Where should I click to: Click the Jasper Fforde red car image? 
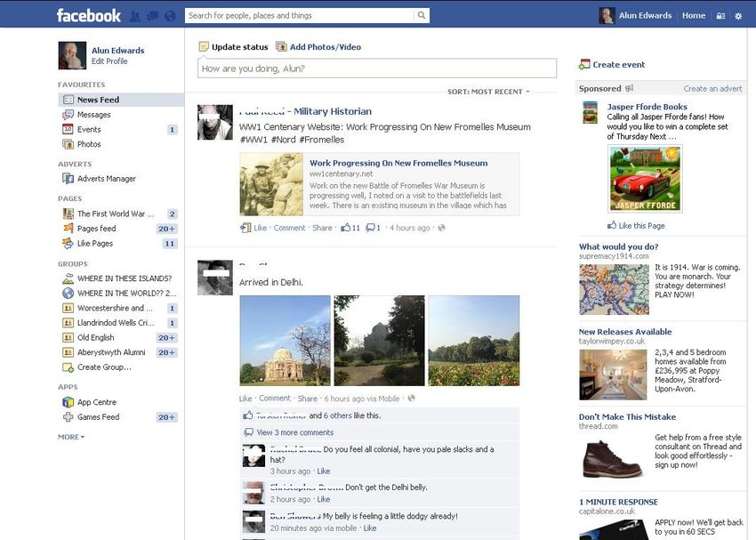645,179
